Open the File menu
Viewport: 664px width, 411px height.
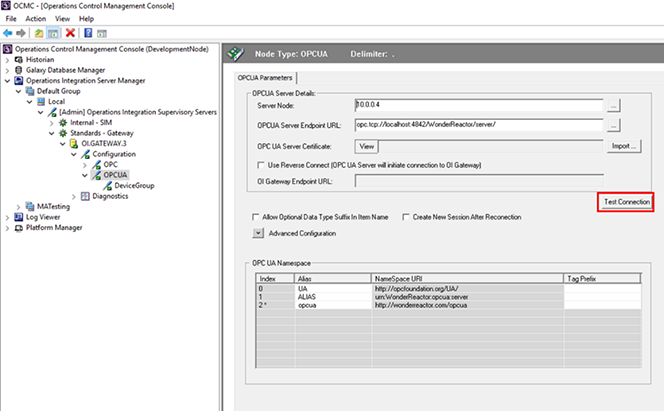[x=11, y=19]
